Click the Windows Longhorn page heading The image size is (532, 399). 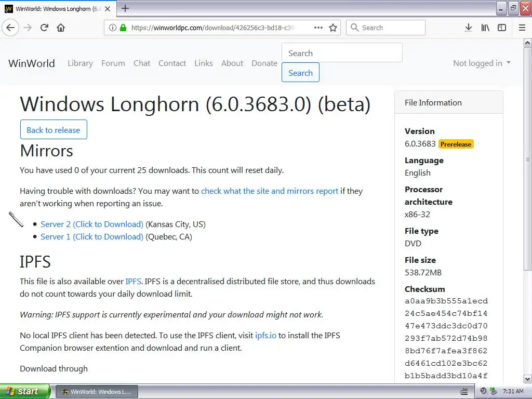click(x=195, y=104)
